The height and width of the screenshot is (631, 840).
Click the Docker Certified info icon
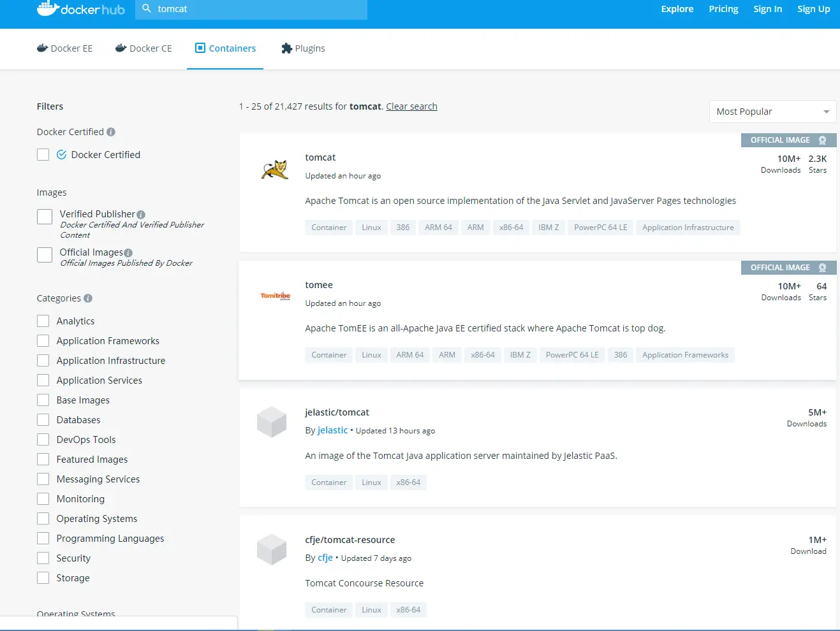pyautogui.click(x=111, y=132)
